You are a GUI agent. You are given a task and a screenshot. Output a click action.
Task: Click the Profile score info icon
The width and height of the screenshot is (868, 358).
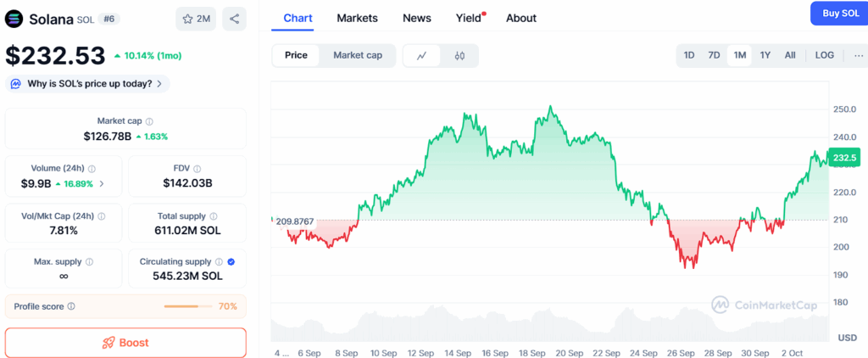[x=71, y=306]
